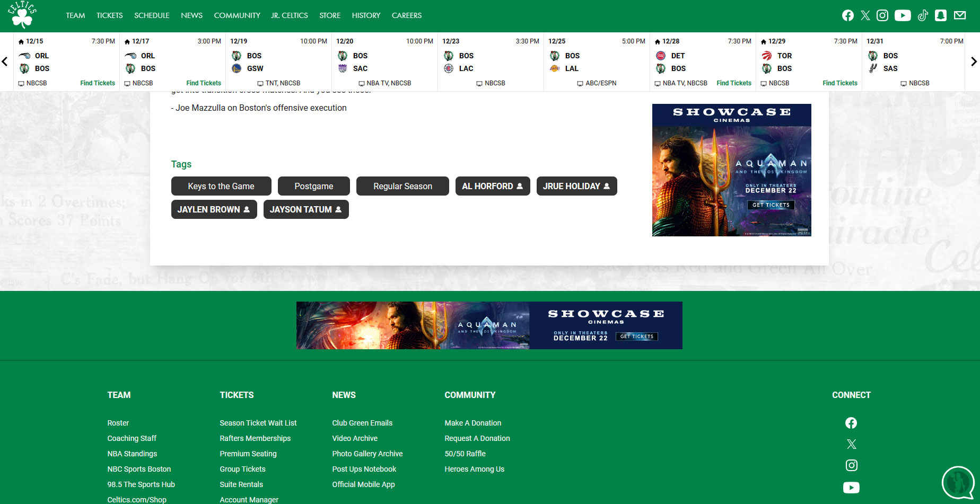
Task: Open the TikTok icon in header
Action: point(923,15)
